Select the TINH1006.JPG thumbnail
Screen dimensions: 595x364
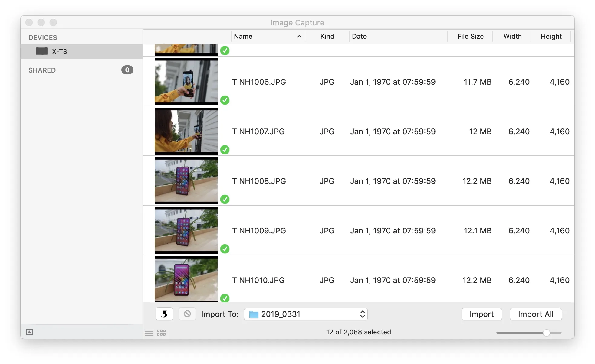click(186, 82)
